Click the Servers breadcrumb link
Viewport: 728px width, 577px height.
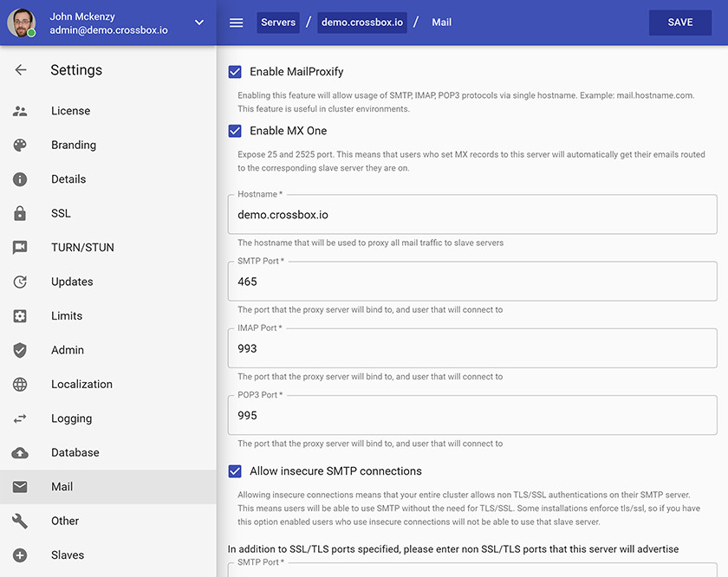tap(277, 23)
